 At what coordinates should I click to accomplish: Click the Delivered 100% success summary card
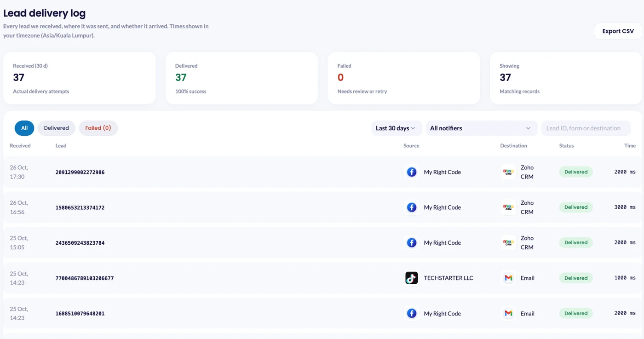pos(241,78)
